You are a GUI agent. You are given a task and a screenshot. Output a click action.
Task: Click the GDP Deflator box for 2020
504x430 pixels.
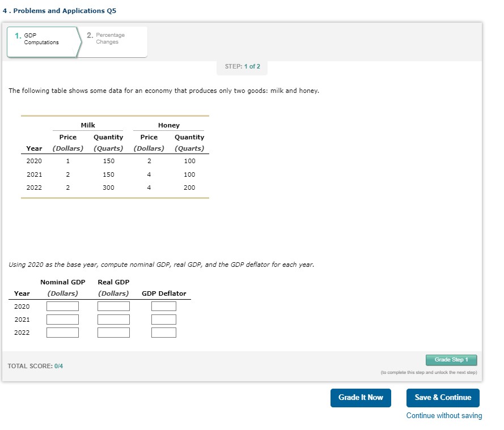(x=163, y=306)
